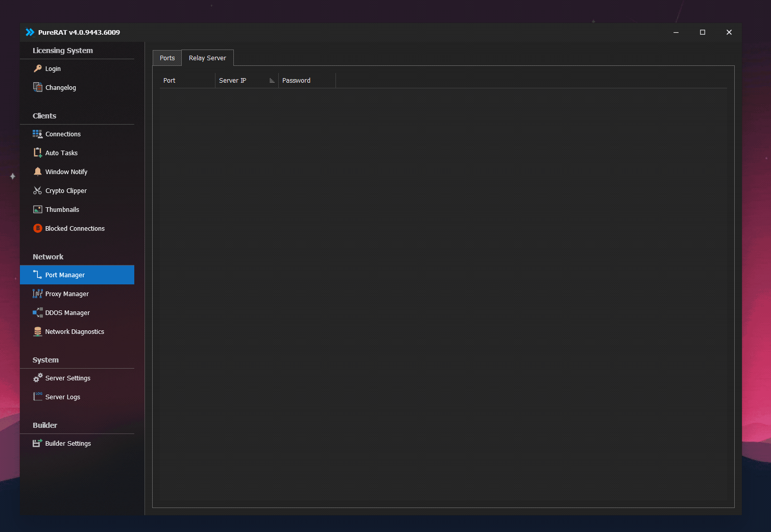
Task: Click the Changelog document icon
Action: pyautogui.click(x=37, y=87)
